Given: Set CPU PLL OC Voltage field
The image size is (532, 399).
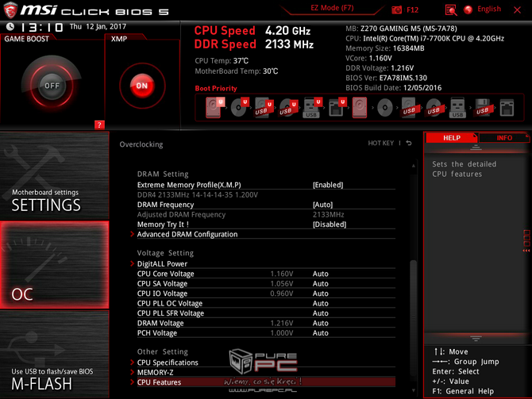Looking at the screenshot, I should point(321,303).
